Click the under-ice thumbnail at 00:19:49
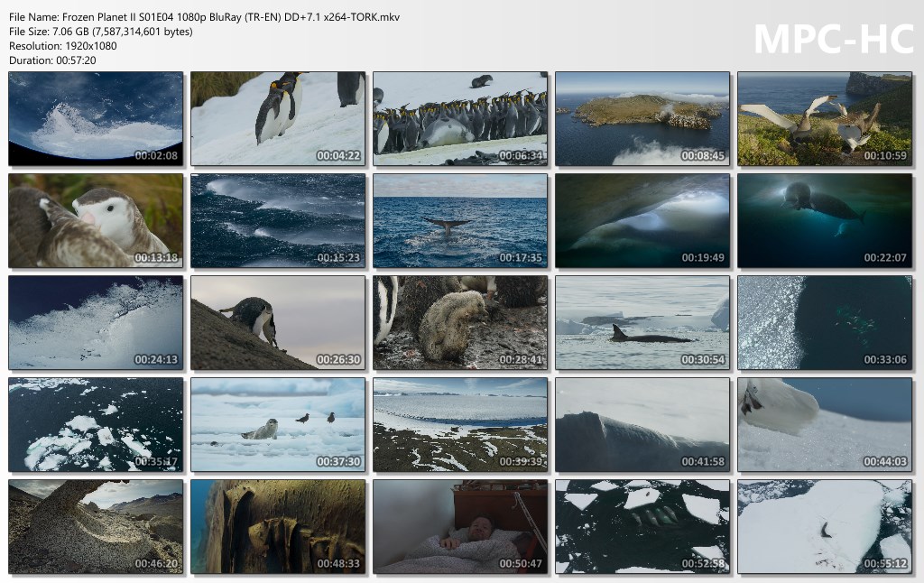This screenshot has height=583, width=924. [642, 220]
